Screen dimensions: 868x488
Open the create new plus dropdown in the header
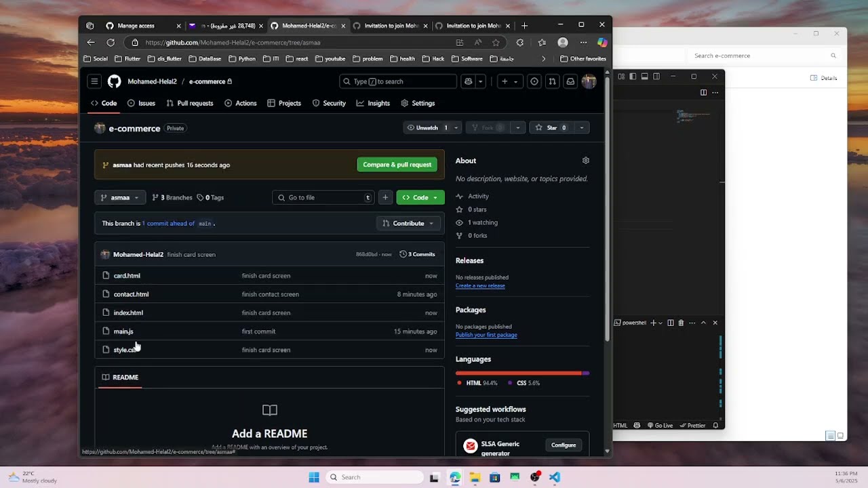pyautogui.click(x=509, y=81)
